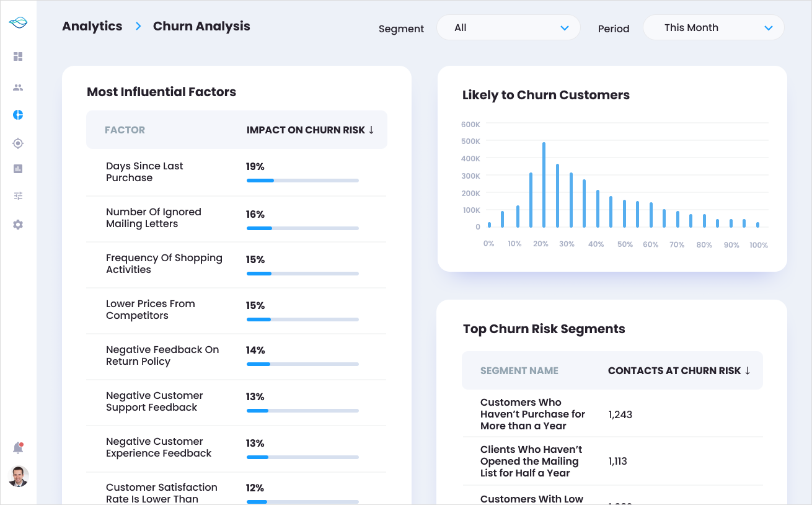Screen dimensions: 812x505
Task: Click the app logo in sidebar
Action: click(x=18, y=23)
